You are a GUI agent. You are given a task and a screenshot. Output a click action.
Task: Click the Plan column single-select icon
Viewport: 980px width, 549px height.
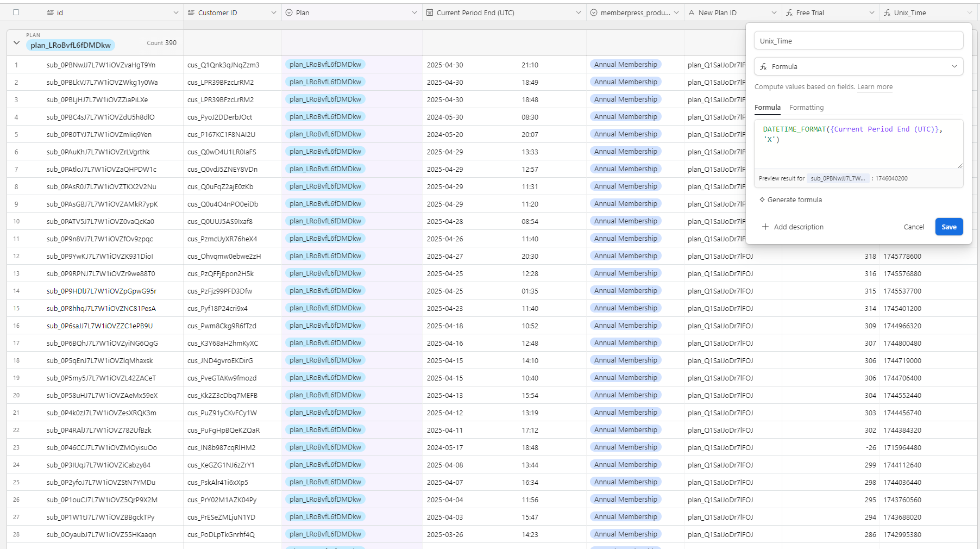click(289, 13)
